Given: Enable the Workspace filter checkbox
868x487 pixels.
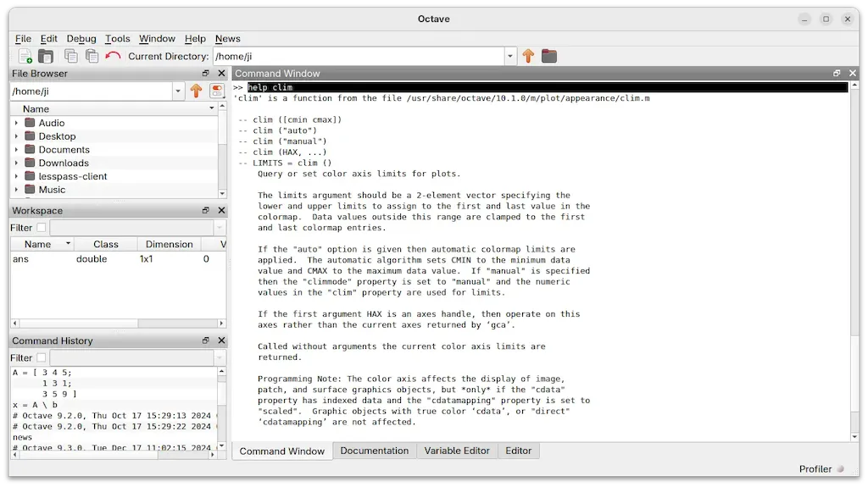Looking at the screenshot, I should 42,228.
